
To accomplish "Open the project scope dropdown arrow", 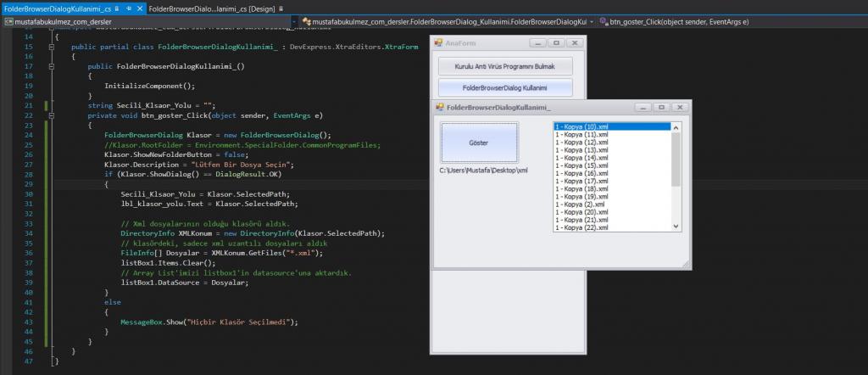I will tap(293, 21).
